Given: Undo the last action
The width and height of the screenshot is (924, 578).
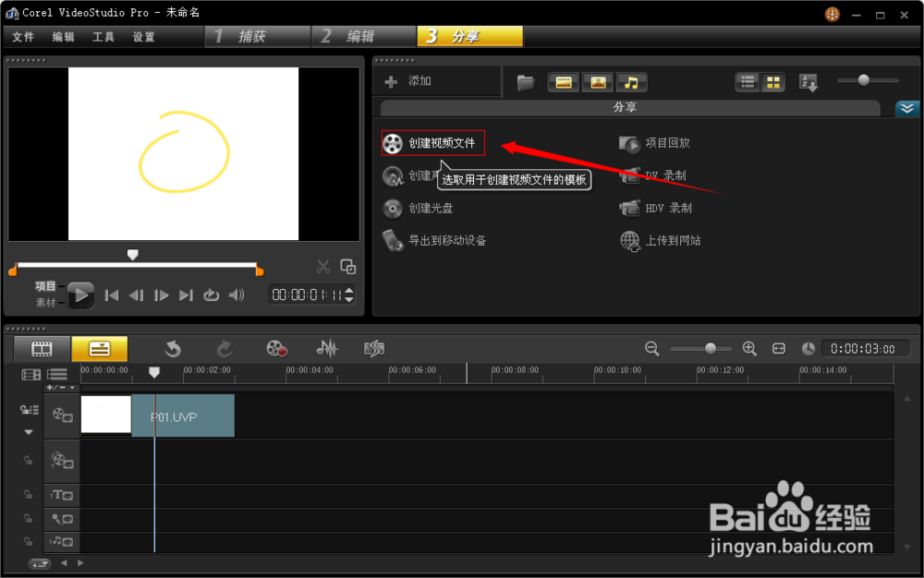Looking at the screenshot, I should [x=173, y=349].
